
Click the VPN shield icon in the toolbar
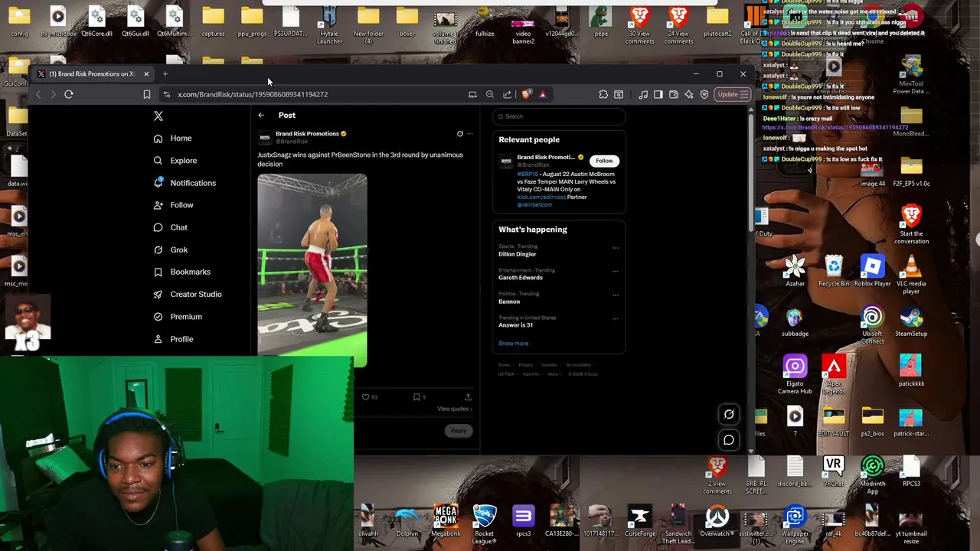click(x=704, y=94)
